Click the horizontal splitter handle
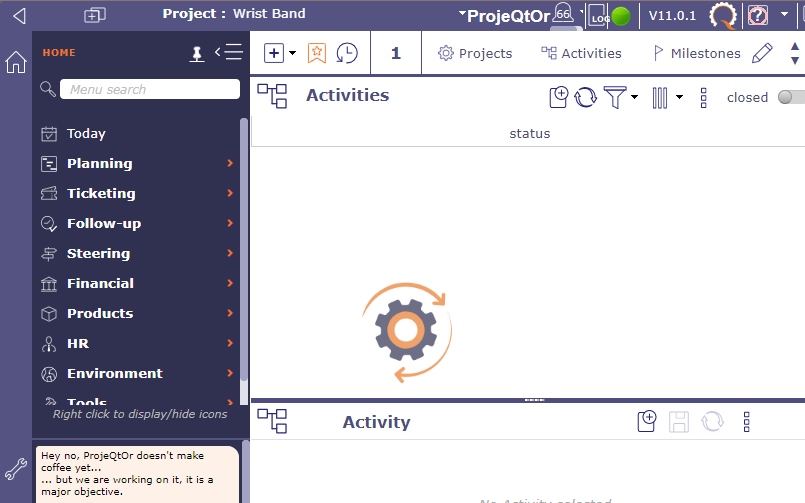The width and height of the screenshot is (805, 503). click(534, 400)
